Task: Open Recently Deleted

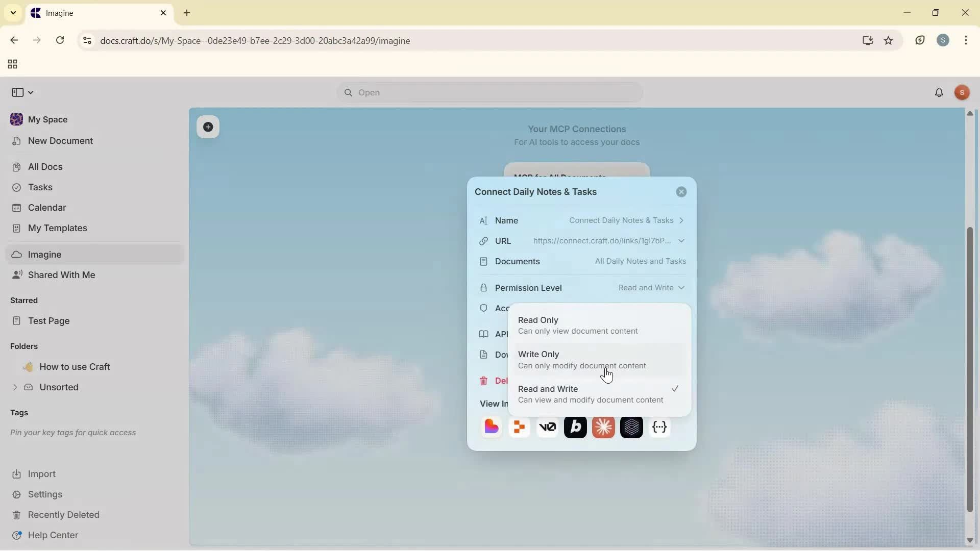Action: tap(63, 515)
